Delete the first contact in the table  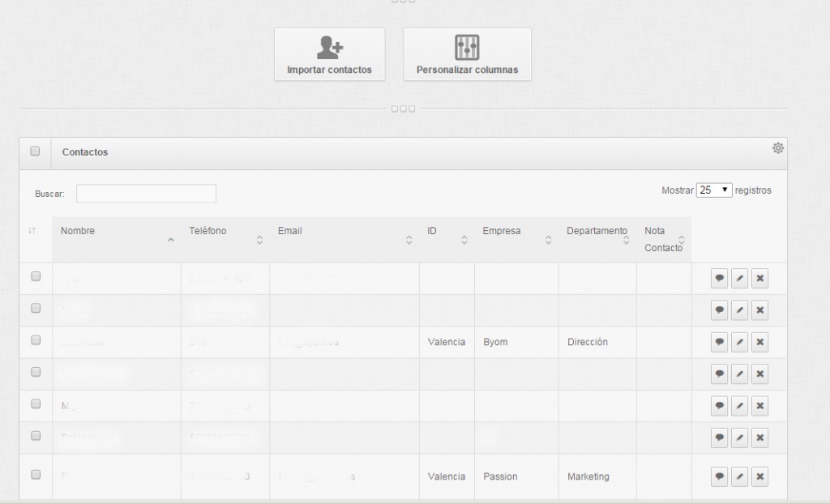pos(759,279)
